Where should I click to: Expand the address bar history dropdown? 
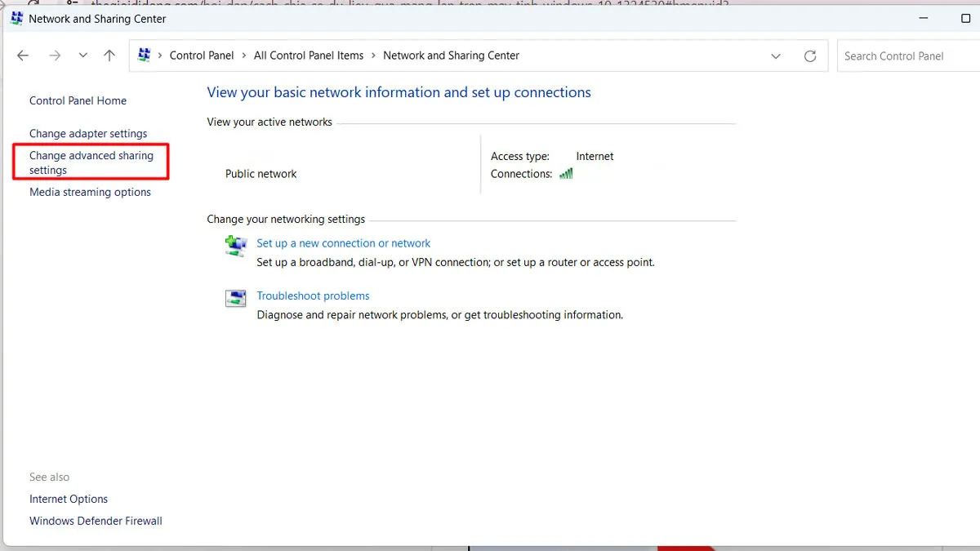tap(775, 56)
